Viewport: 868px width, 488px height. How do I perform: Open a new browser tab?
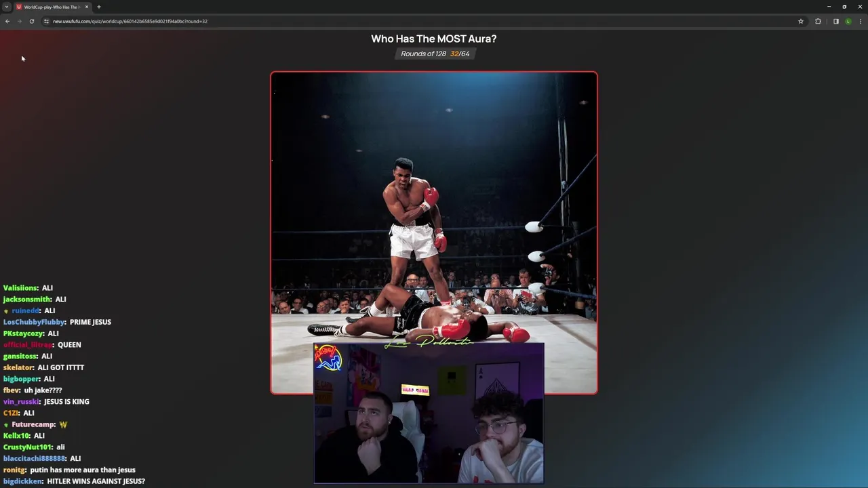[99, 7]
